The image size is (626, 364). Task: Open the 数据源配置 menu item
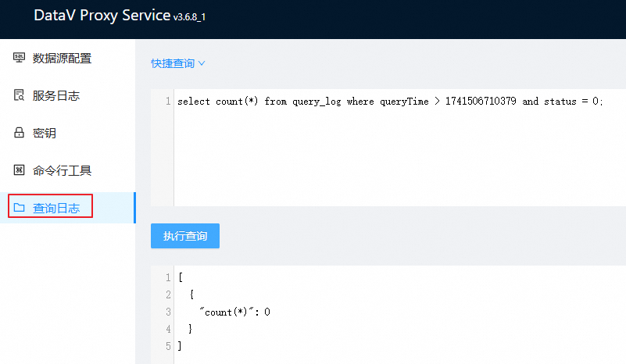pos(67,58)
